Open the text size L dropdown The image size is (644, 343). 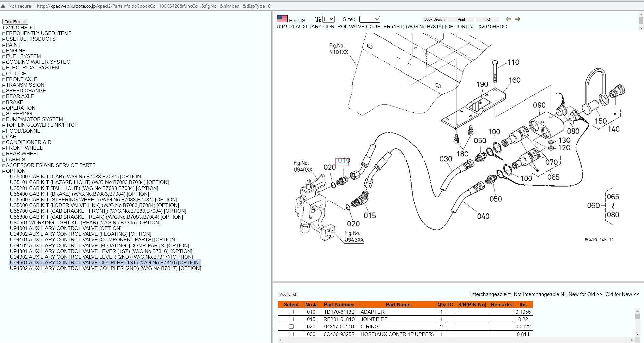tap(328, 19)
